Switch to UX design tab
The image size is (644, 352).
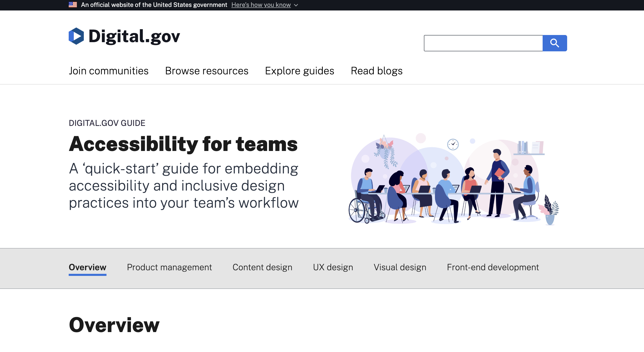pos(333,267)
